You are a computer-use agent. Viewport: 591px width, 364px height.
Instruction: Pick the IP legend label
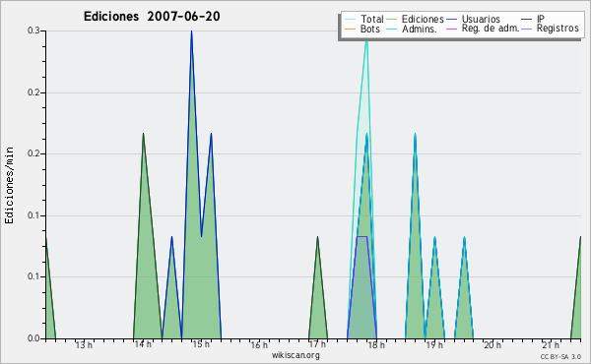coord(541,19)
